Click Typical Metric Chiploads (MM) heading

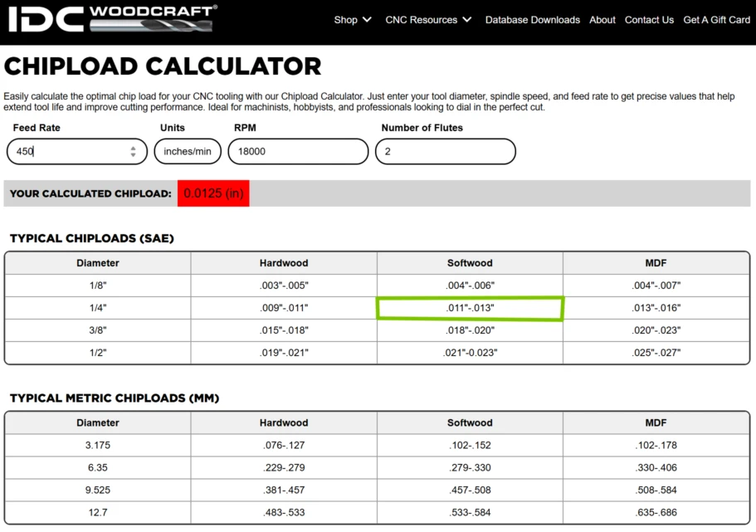115,398
